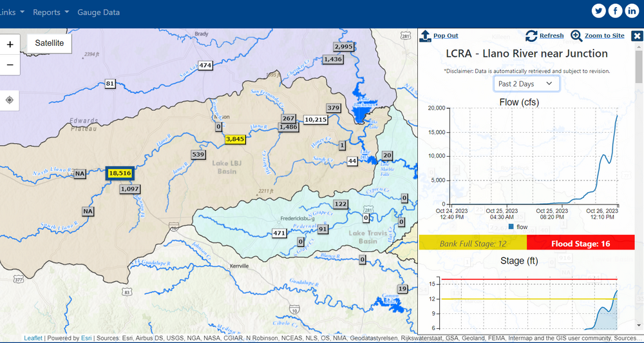Click the Pop Out upload icon
Viewport: 644px width, 343px height.
425,35
